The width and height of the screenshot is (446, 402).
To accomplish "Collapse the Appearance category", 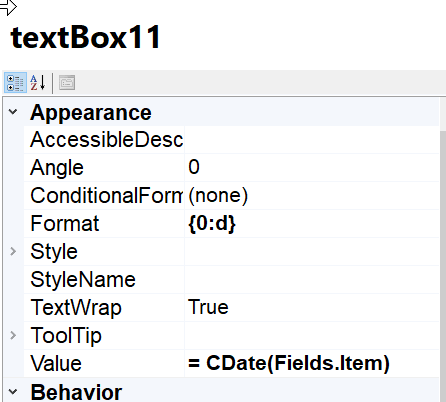I will coord(13,112).
